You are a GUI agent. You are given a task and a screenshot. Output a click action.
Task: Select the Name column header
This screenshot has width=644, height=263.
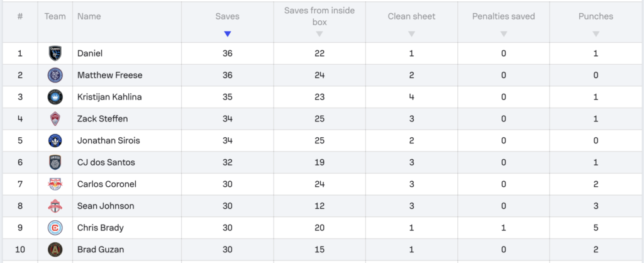tap(89, 16)
